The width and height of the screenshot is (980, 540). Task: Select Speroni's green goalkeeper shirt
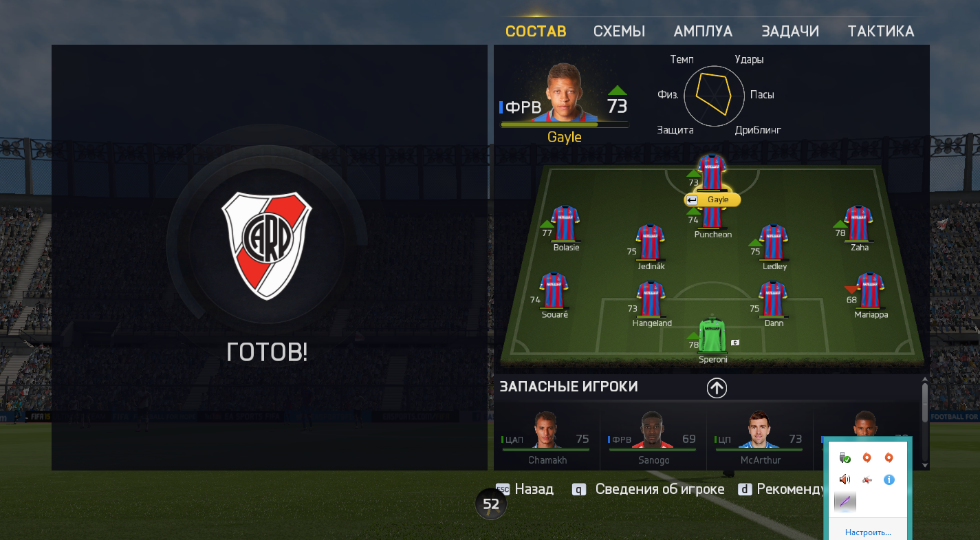712,334
